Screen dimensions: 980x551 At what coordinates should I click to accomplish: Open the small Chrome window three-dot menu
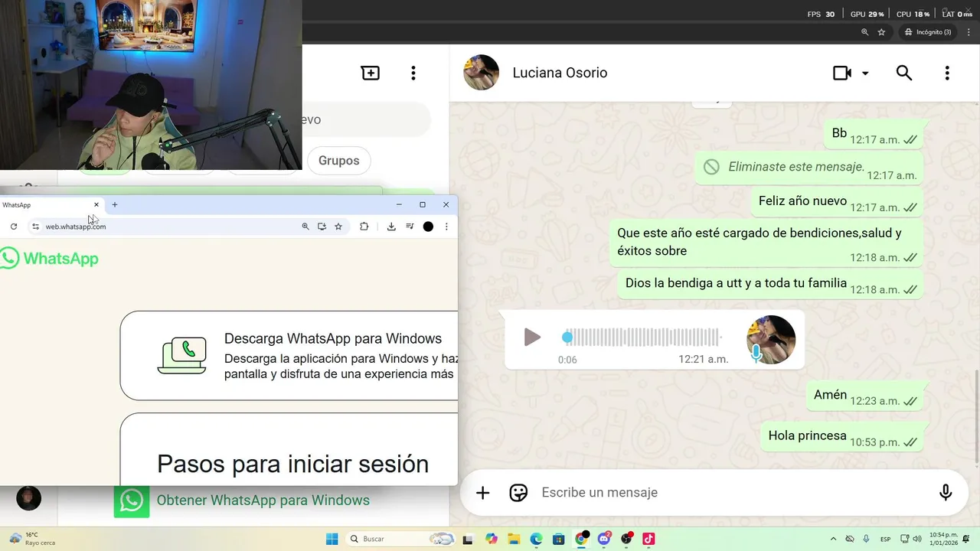446,227
